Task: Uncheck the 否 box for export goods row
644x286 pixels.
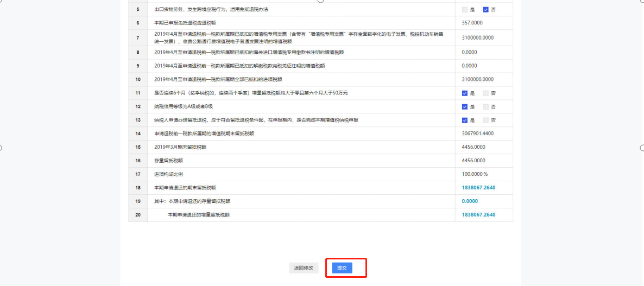Action: (x=486, y=10)
